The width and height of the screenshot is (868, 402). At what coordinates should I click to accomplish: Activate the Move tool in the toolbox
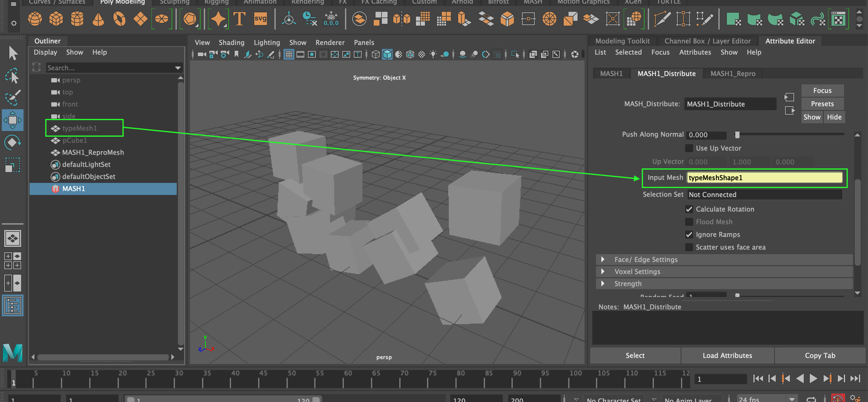[12, 120]
